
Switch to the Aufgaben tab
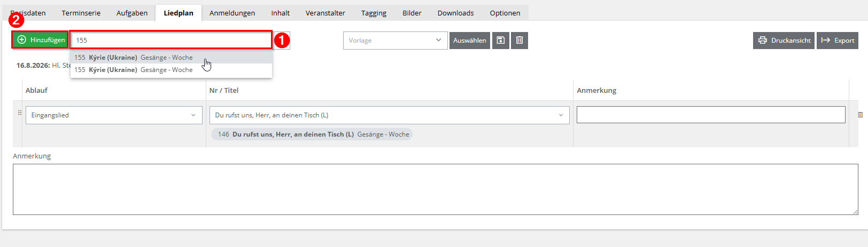[x=132, y=13]
